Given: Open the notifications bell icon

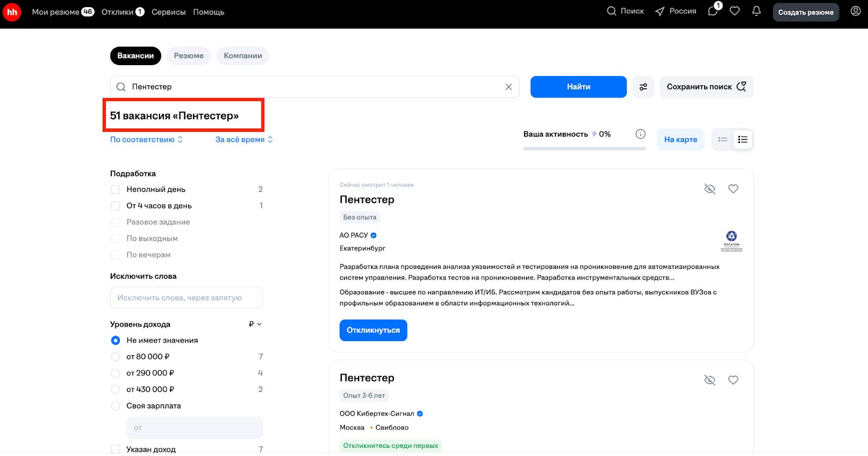Looking at the screenshot, I should pyautogui.click(x=756, y=11).
